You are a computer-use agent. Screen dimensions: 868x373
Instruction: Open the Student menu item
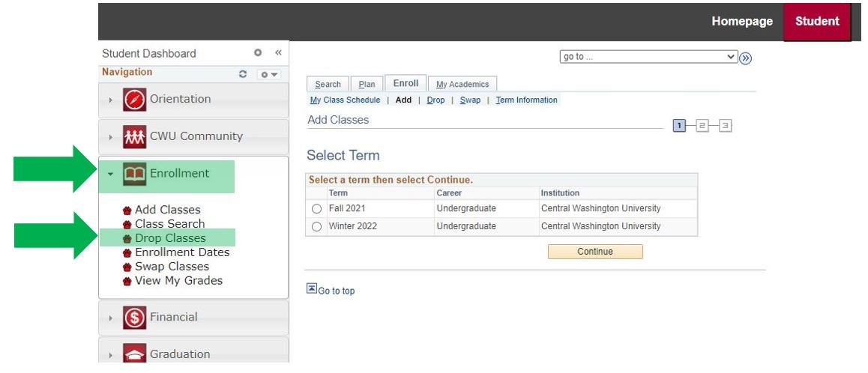click(x=817, y=22)
